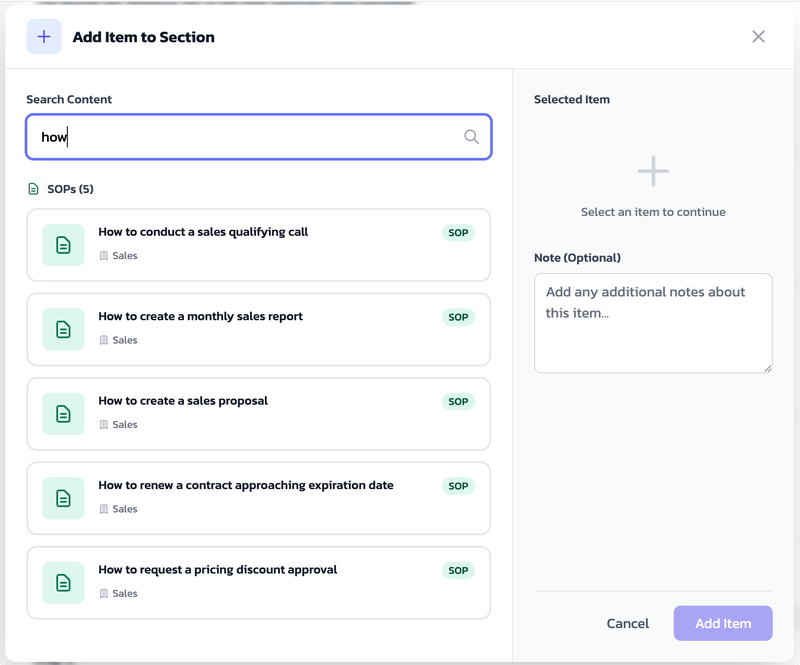
Task: Select 'How to conduct a sales qualifying call'
Action: (203, 232)
